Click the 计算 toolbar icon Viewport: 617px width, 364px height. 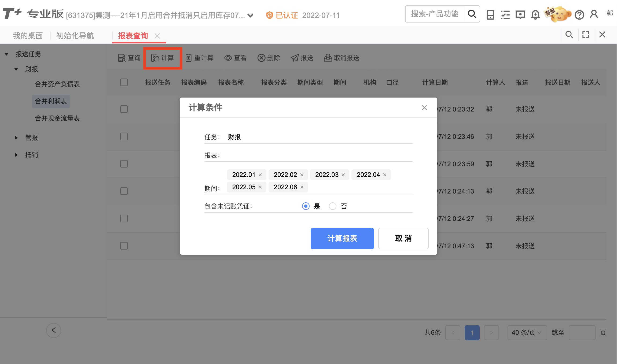pos(155,58)
